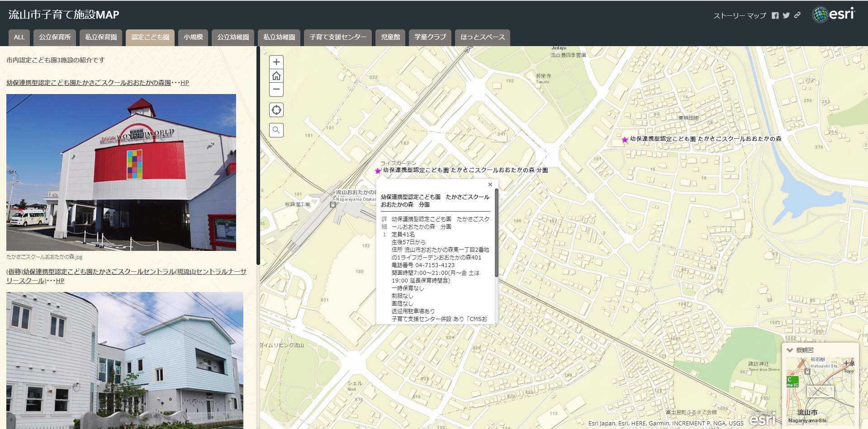
Task: Share the map via Twitter
Action: point(787,14)
